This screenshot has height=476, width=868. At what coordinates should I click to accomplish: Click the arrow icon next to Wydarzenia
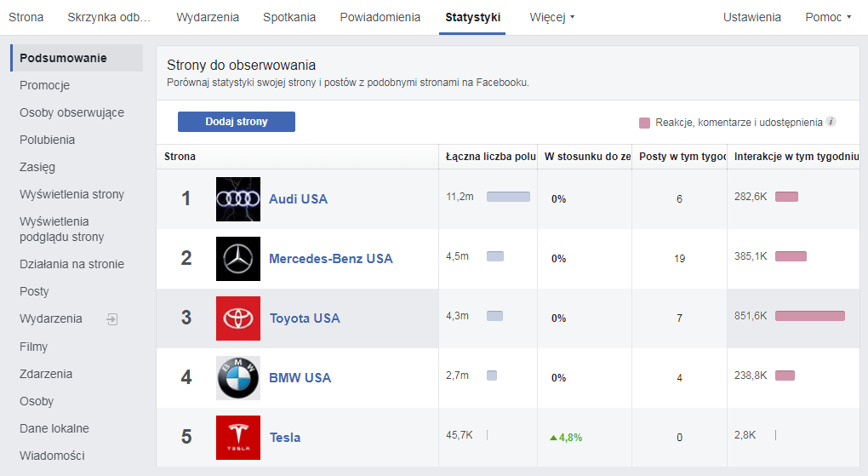111,319
